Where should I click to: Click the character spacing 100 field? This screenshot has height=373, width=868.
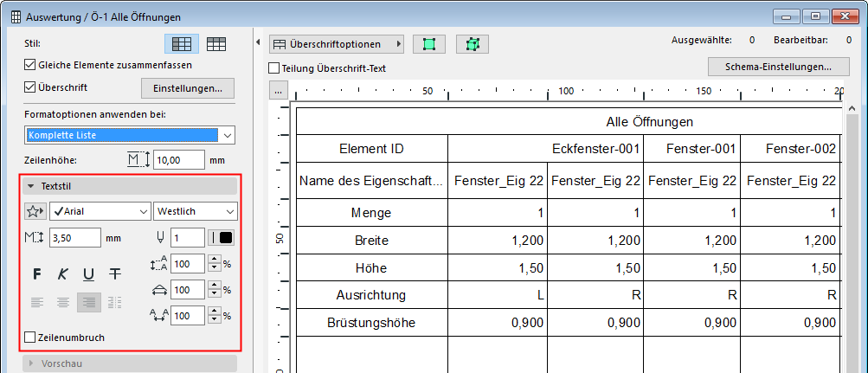point(189,315)
